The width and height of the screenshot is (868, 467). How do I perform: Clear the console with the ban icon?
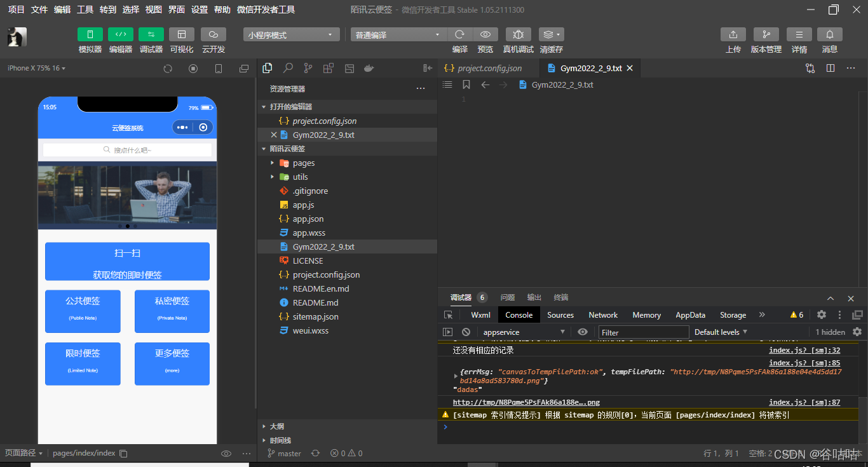(466, 332)
